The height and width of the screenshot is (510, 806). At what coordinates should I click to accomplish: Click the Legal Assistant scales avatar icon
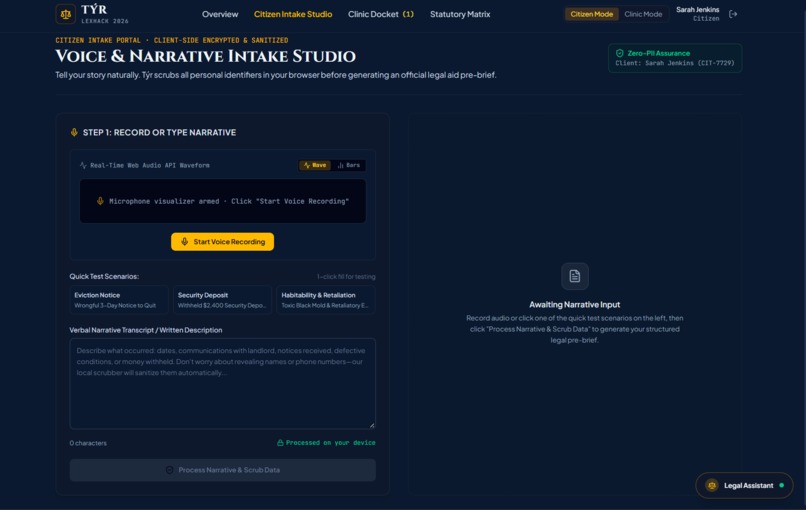[x=711, y=485]
